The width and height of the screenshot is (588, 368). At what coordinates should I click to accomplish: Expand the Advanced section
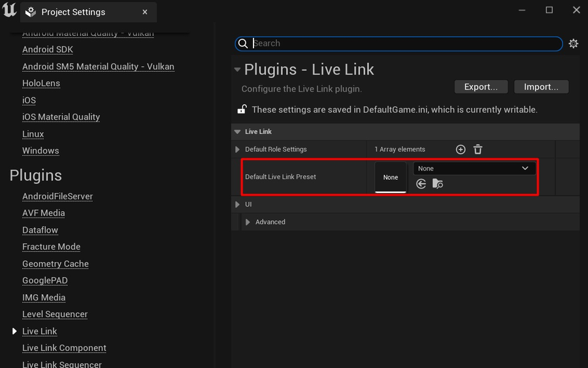[248, 222]
